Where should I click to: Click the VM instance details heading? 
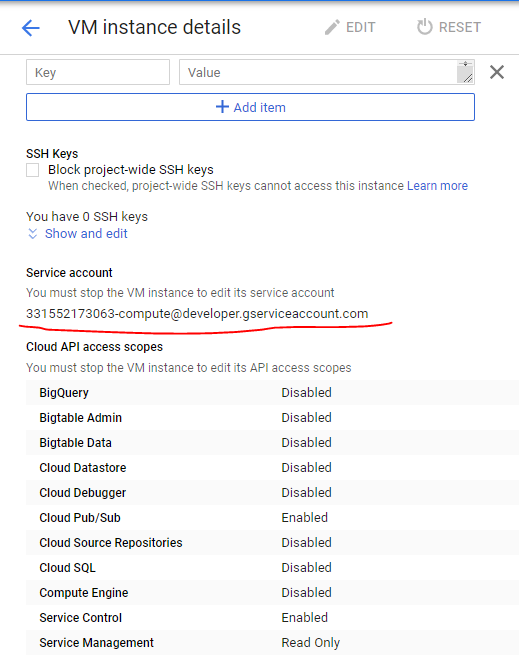pos(154,27)
